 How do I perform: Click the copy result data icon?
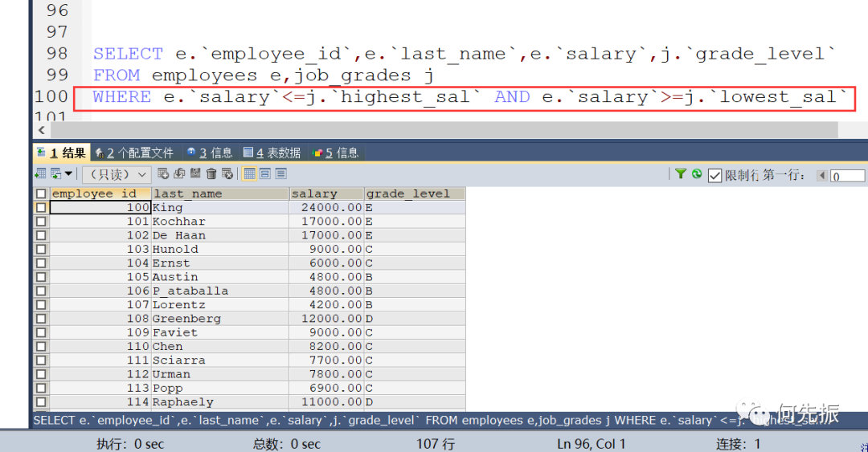(x=56, y=174)
